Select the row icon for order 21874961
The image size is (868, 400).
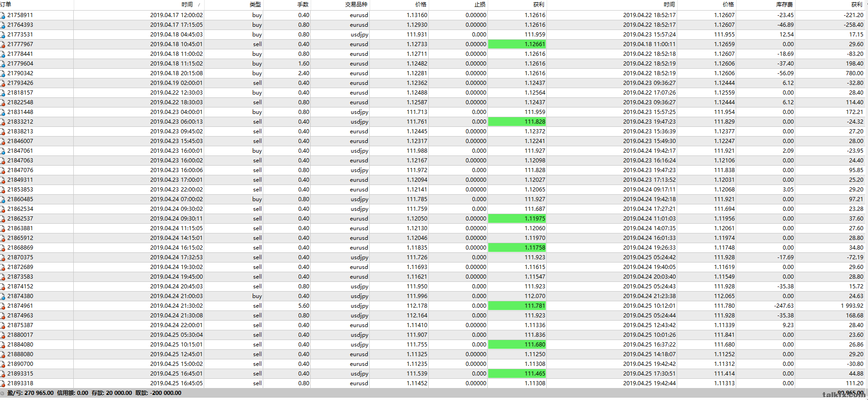coord(3,306)
